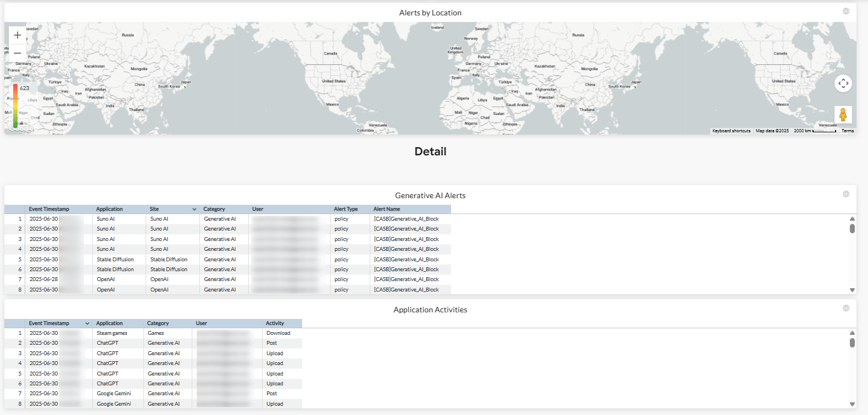Select OpenAI application cell in alerts row 8
The width and height of the screenshot is (868, 415).
point(105,290)
